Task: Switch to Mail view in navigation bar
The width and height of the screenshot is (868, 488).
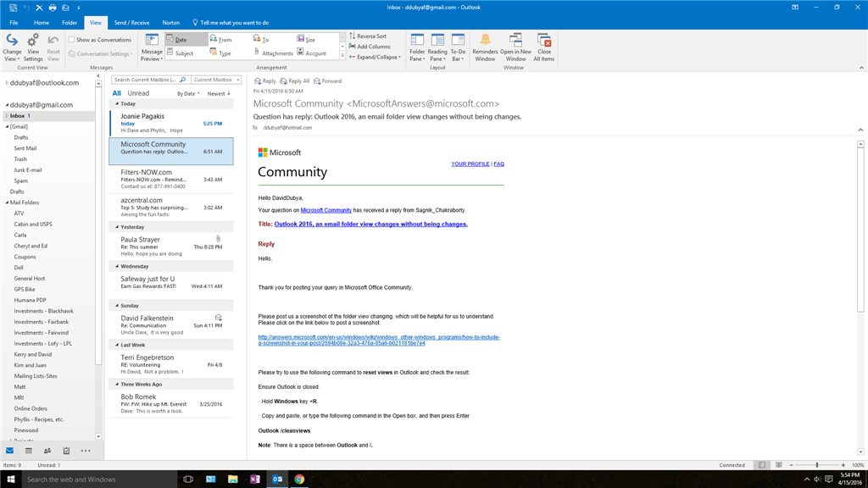Action: (10, 451)
